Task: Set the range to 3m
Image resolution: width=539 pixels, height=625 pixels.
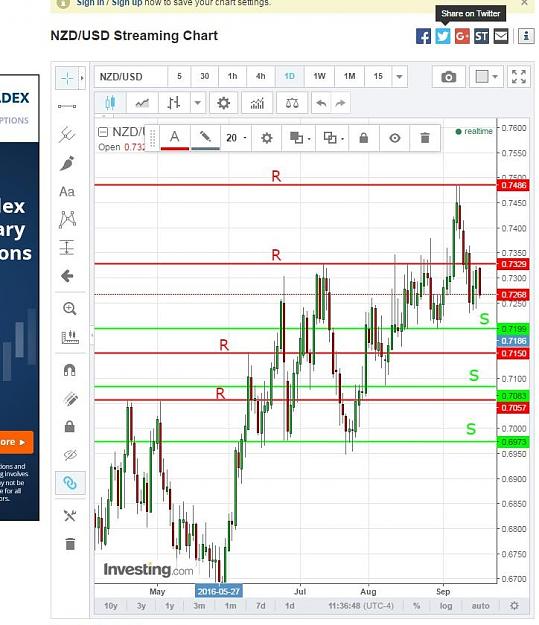Action: (199, 606)
